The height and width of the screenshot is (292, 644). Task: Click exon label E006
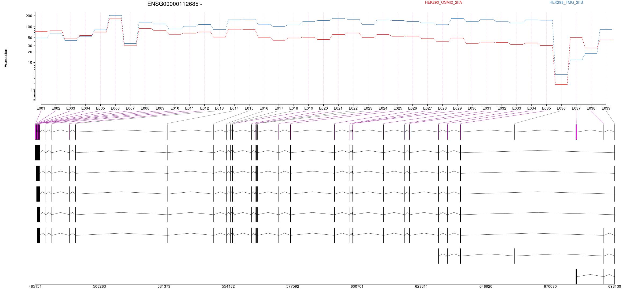115,108
